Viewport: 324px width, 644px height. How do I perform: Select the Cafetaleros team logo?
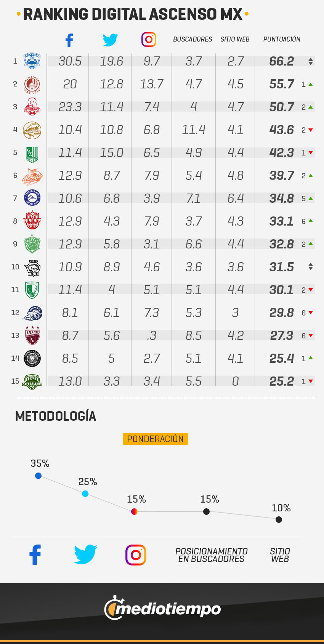point(32,381)
